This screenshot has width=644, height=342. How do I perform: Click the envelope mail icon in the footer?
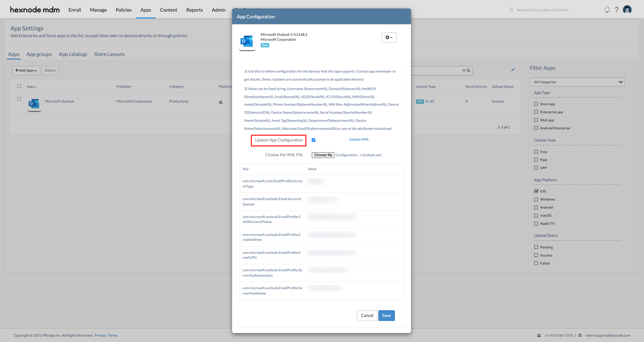click(580, 335)
